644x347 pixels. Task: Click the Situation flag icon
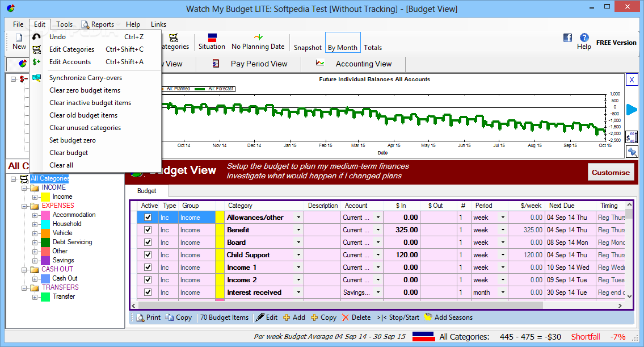click(x=212, y=37)
